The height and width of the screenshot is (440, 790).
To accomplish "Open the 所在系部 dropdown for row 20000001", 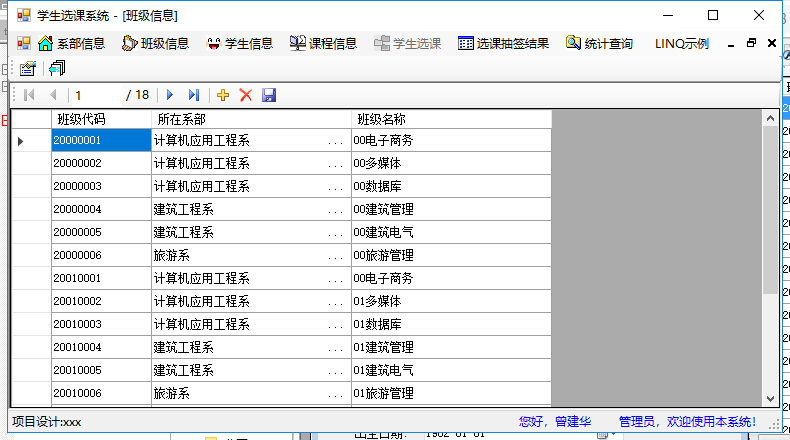I will point(335,141).
